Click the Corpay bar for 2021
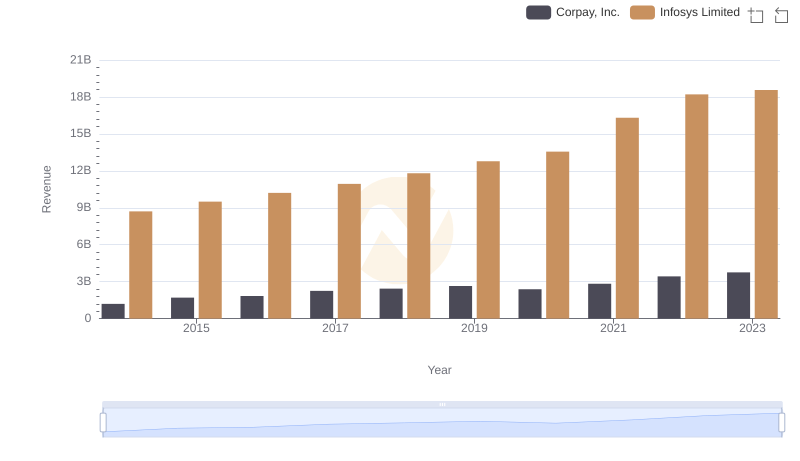Viewport: 800px width, 461px height. coord(599,301)
